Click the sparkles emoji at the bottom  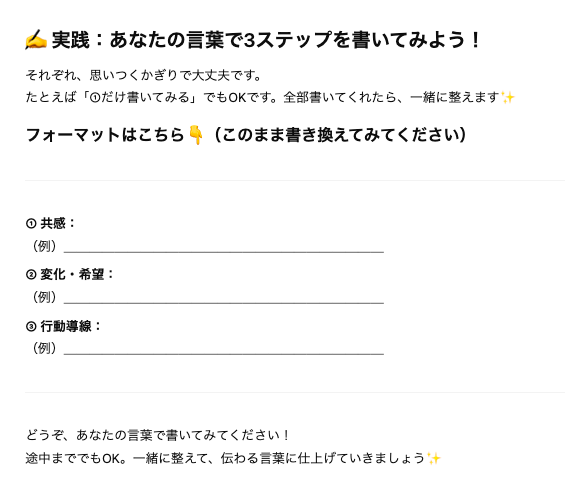(433, 458)
